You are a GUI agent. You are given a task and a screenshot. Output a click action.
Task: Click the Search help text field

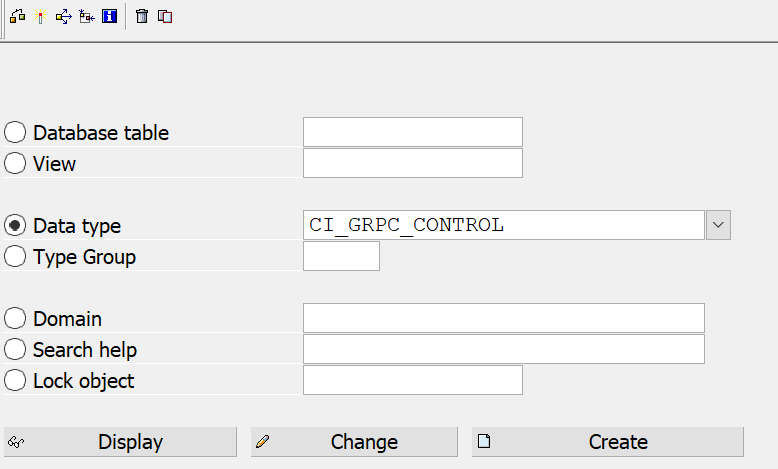click(504, 349)
